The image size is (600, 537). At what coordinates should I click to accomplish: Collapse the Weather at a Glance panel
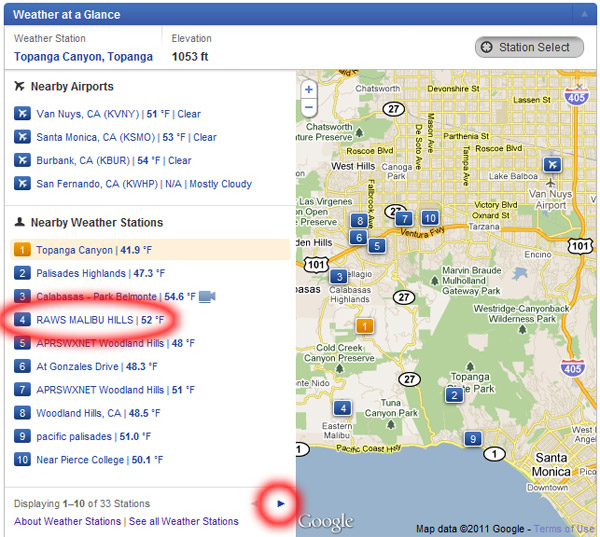pyautogui.click(x=584, y=15)
